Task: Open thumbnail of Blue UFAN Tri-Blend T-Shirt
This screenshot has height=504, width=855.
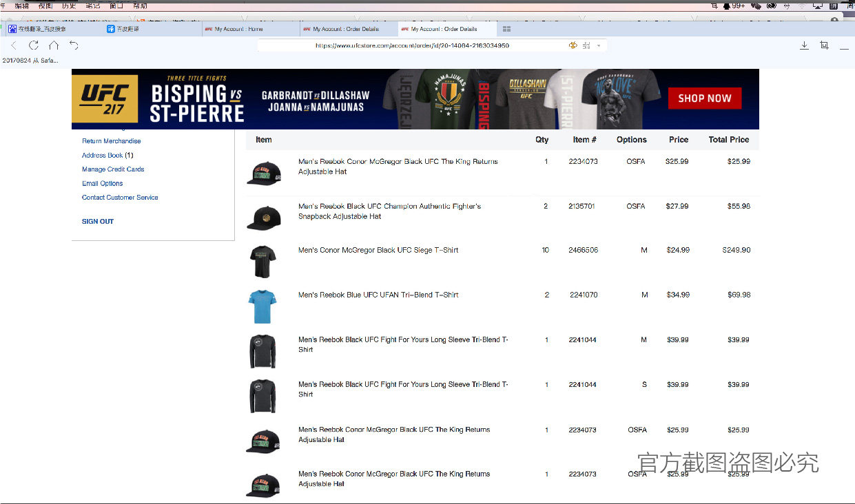Action: [x=262, y=306]
